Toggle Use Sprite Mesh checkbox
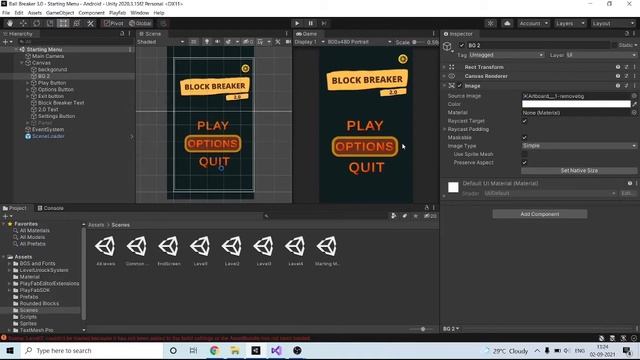The height and width of the screenshot is (360, 640). (x=524, y=154)
